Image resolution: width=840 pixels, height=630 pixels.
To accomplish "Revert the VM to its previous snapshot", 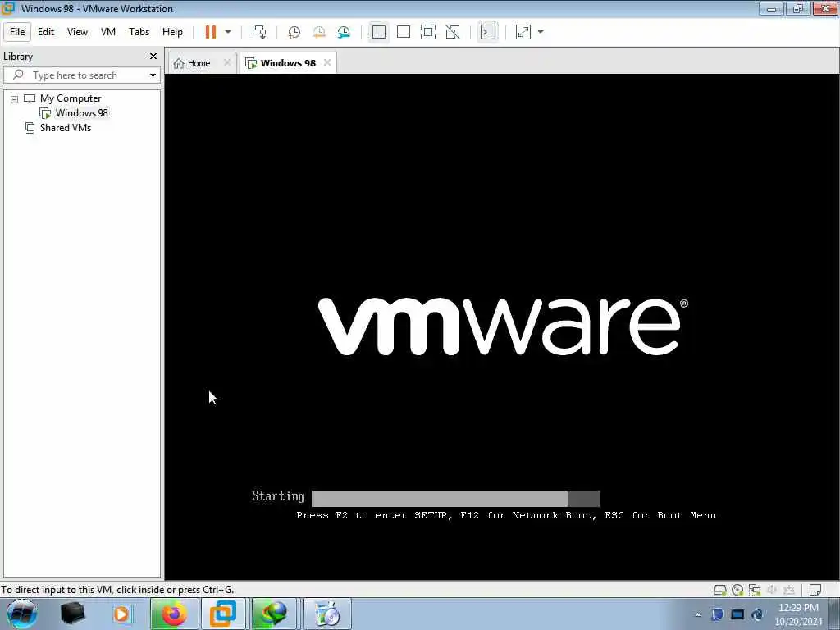I will [319, 32].
